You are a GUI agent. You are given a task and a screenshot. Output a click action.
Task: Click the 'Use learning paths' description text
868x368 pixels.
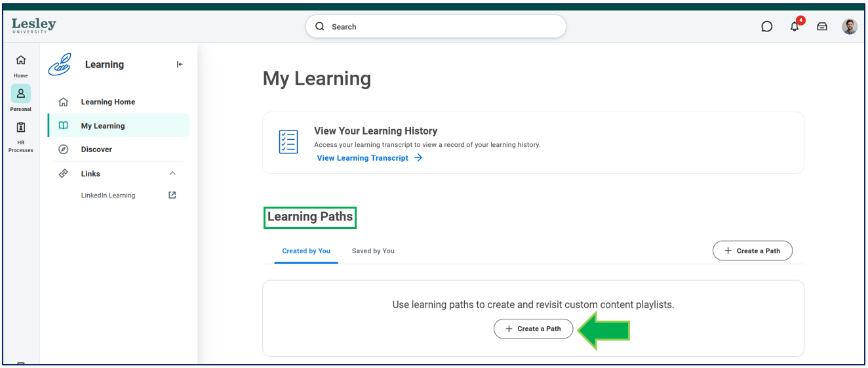tap(533, 304)
